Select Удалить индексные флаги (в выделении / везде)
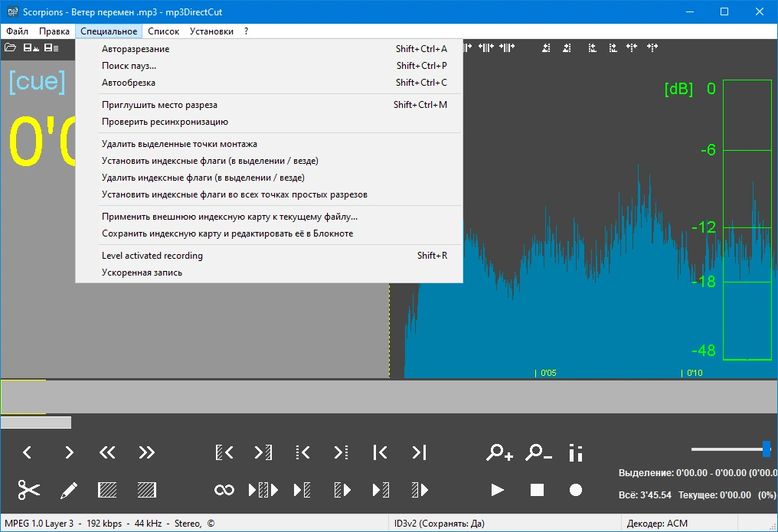This screenshot has height=532, width=778. 269,178
